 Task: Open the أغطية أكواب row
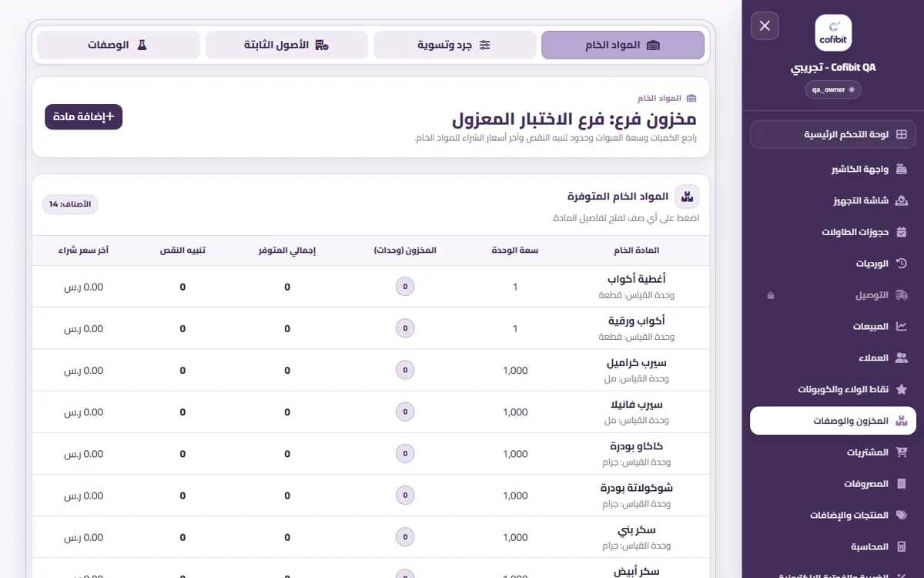(370, 287)
